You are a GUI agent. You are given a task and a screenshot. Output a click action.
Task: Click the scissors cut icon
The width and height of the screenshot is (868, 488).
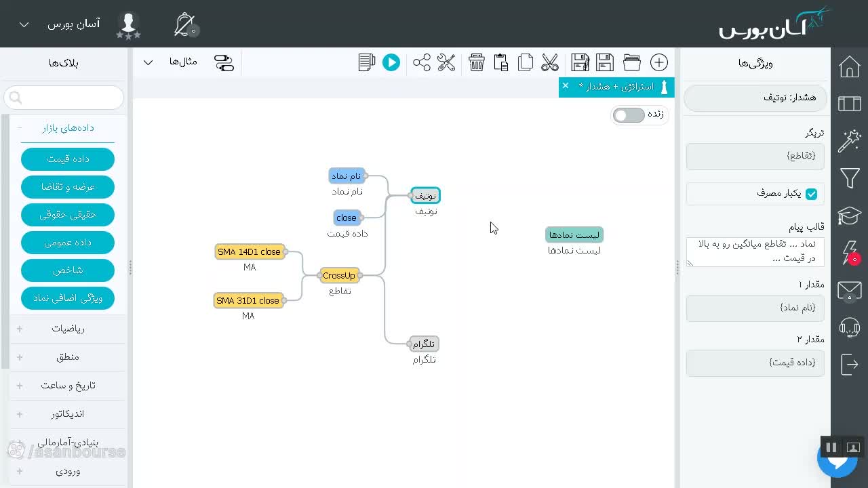pos(550,62)
